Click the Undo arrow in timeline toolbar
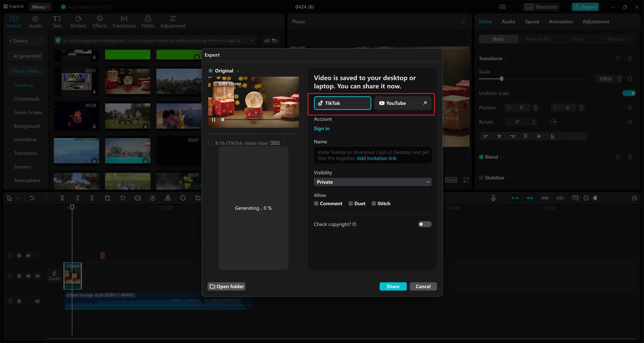The width and height of the screenshot is (644, 343). pos(32,198)
